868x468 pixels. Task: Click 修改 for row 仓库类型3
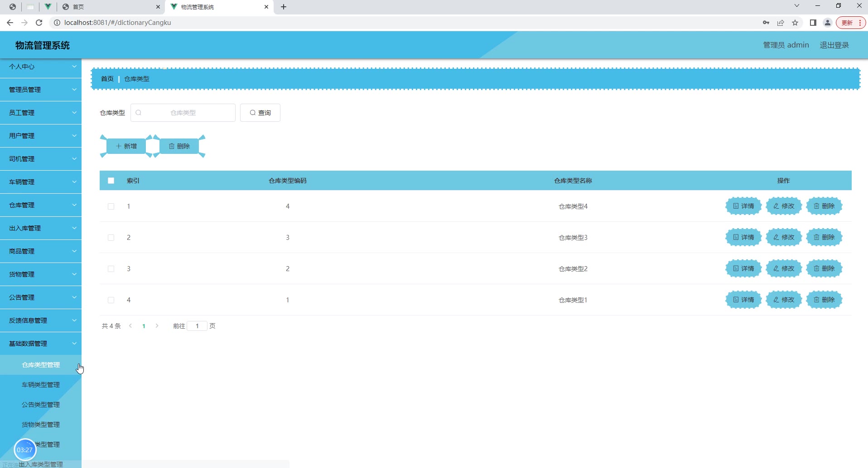784,237
